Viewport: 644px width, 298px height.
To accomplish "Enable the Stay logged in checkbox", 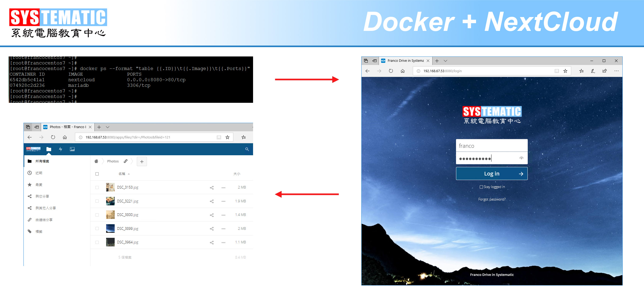I will (x=481, y=187).
